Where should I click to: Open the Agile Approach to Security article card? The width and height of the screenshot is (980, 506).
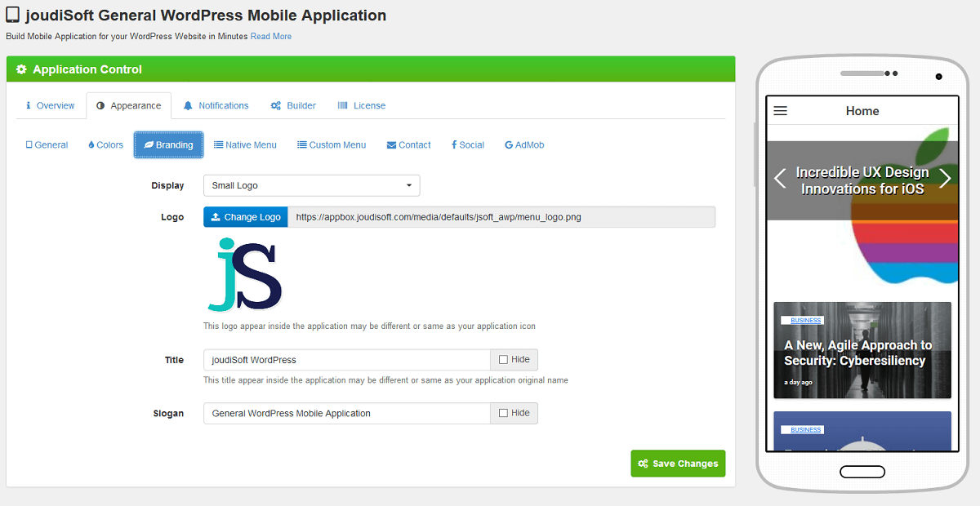point(862,350)
